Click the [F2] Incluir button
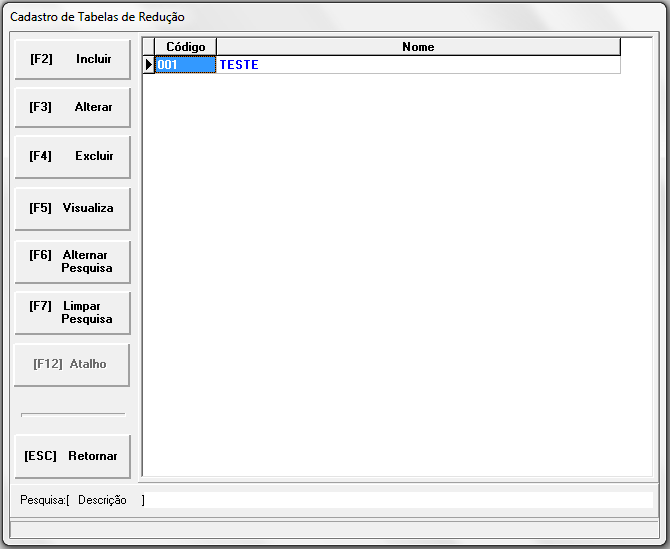 [72, 60]
